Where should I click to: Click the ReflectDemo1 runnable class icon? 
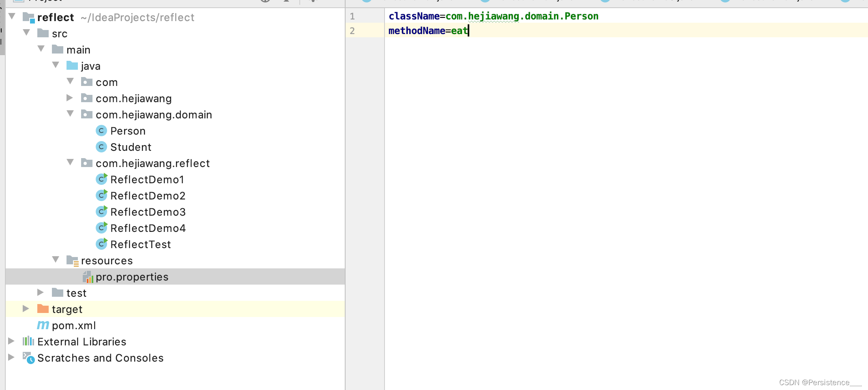tap(102, 179)
